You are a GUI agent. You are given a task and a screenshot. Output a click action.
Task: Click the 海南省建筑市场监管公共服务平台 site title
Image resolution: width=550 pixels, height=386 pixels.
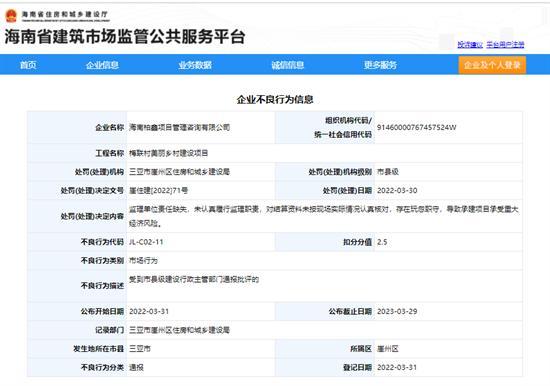(125, 37)
